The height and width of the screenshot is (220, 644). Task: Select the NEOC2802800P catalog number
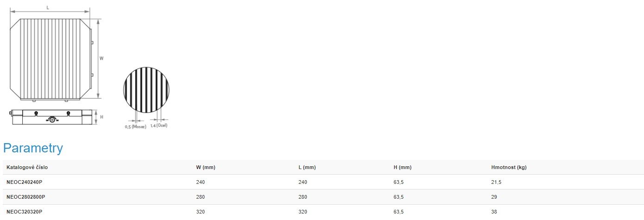[25, 197]
